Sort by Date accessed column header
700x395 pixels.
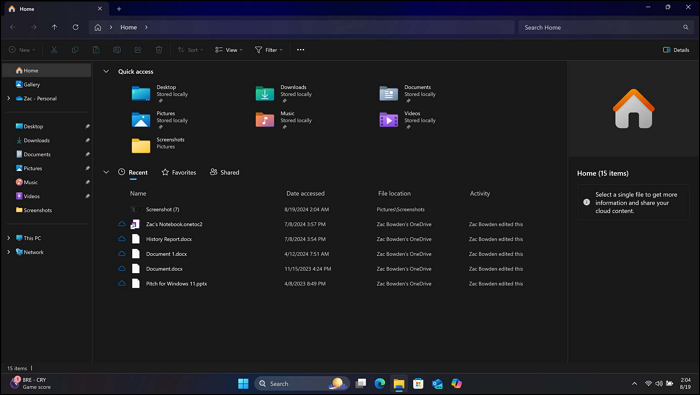(305, 193)
